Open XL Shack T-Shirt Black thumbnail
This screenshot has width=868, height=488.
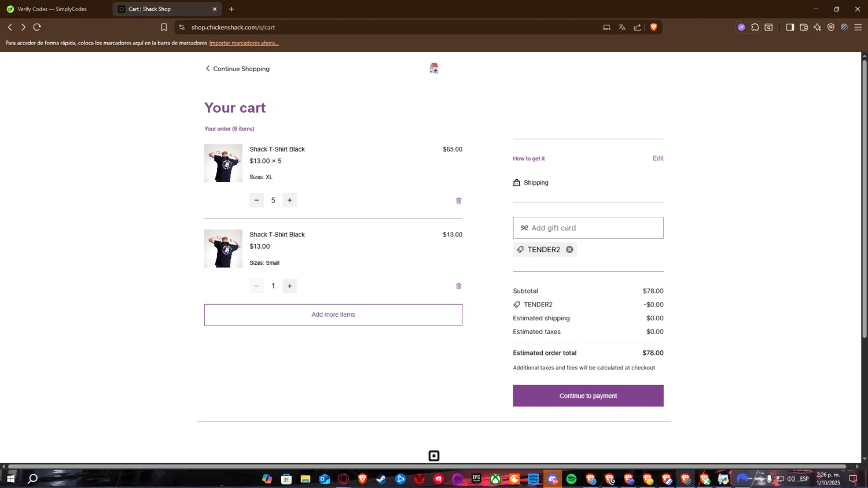[x=223, y=163]
